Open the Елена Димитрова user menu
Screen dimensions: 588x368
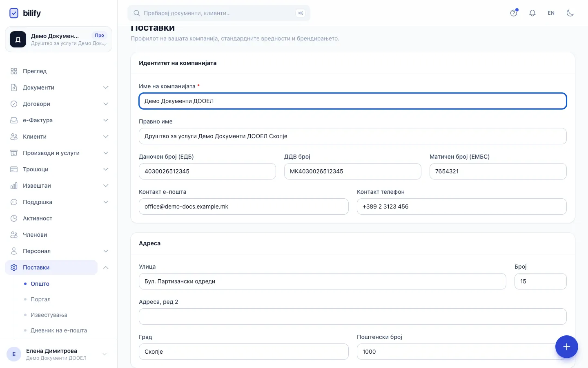(58, 354)
